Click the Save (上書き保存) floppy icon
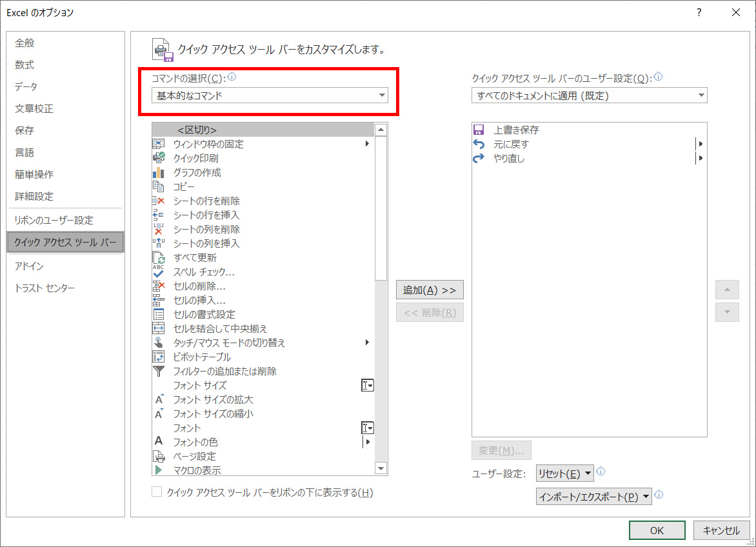Viewport: 756px width, 547px height. click(479, 130)
